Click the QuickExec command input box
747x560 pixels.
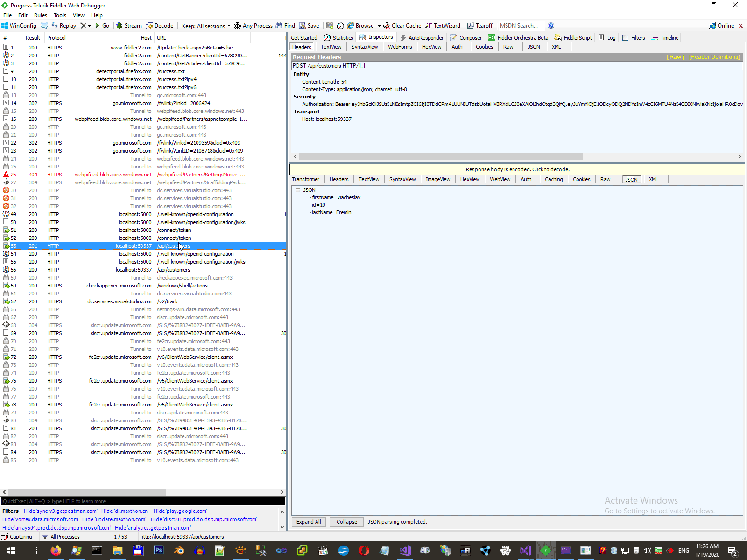[143, 501]
